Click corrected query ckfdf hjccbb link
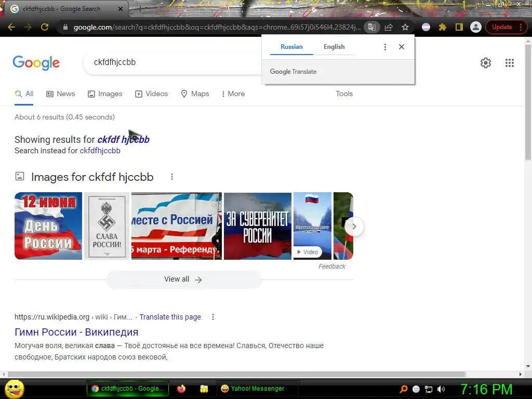 coord(124,139)
